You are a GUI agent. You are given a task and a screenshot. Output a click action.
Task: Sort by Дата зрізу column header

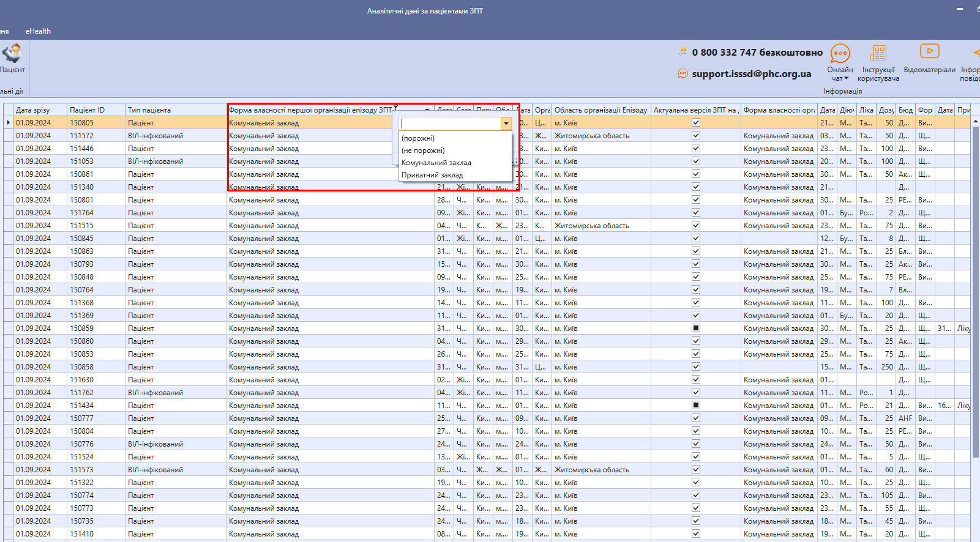[40, 110]
